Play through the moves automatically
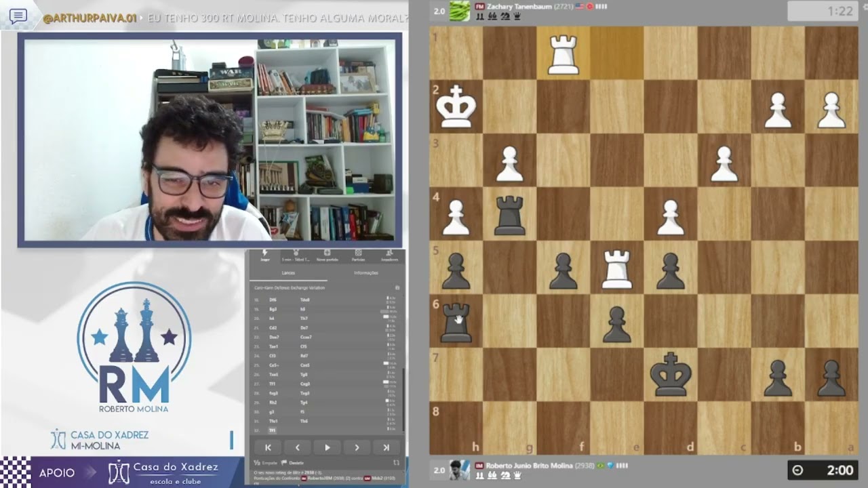This screenshot has height=488, width=868. (327, 447)
